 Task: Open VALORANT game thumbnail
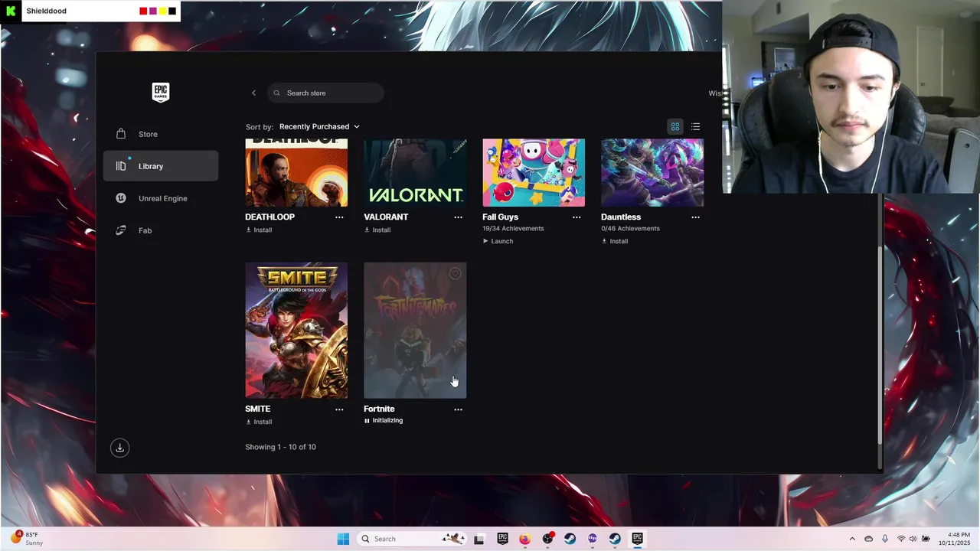[415, 173]
